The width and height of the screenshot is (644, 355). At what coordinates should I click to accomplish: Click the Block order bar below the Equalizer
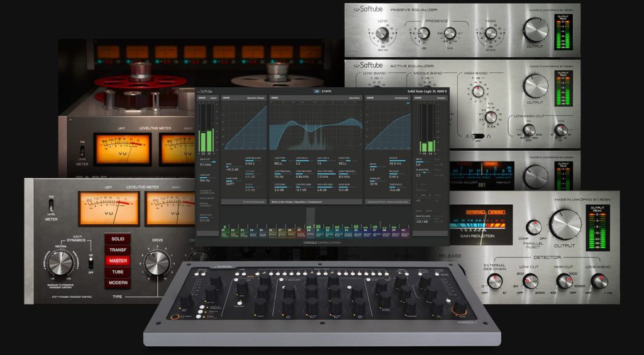tap(316, 202)
